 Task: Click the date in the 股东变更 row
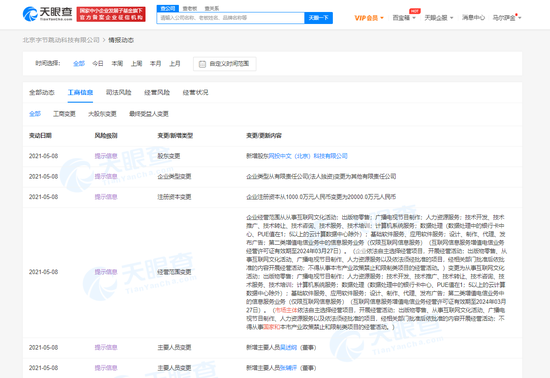[43, 156]
